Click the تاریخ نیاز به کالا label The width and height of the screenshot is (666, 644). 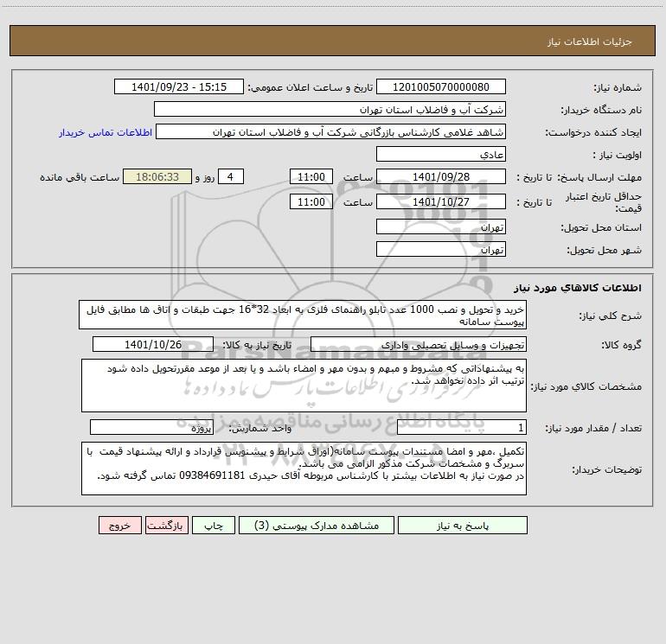point(257,345)
